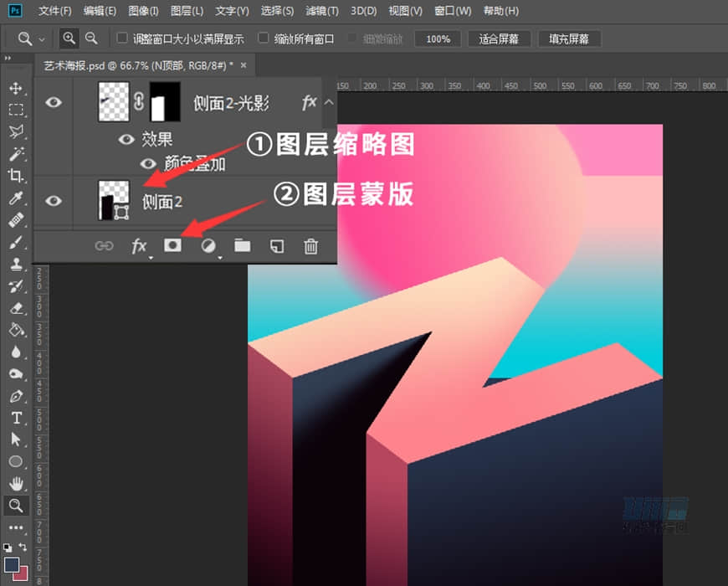Select the Ellipse shape tool
Image resolution: width=728 pixels, height=586 pixels.
tap(16, 461)
